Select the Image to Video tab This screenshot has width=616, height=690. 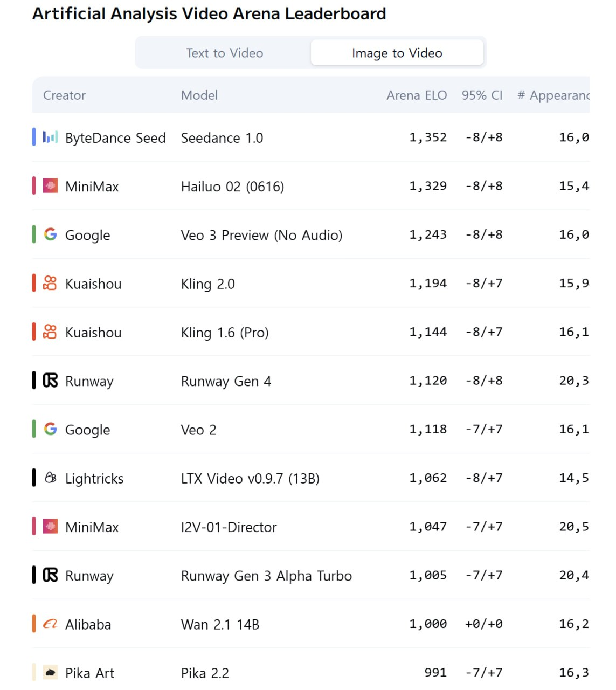point(397,53)
